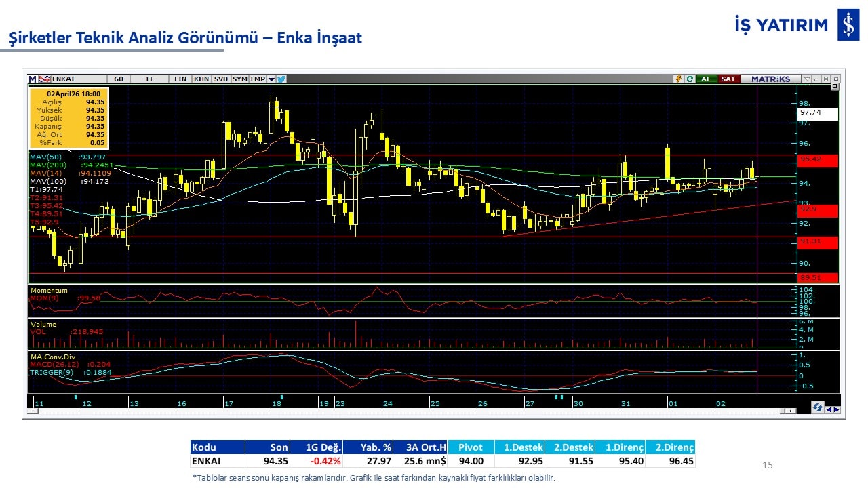Toggle the SVD level option
The width and height of the screenshot is (868, 488).
(221, 79)
